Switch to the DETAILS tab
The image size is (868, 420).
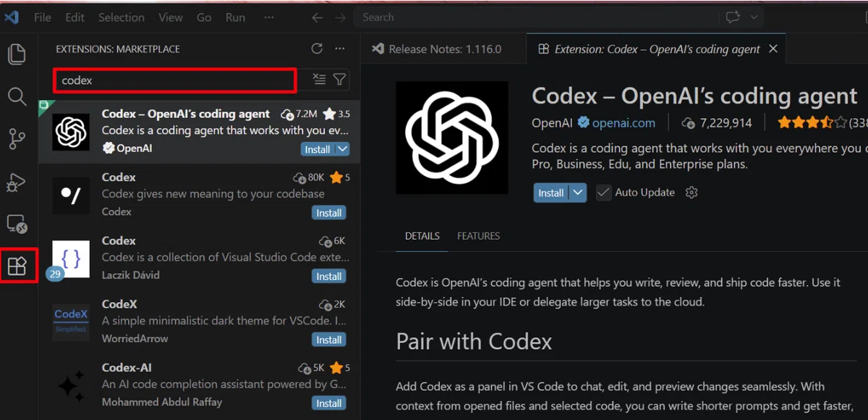422,236
